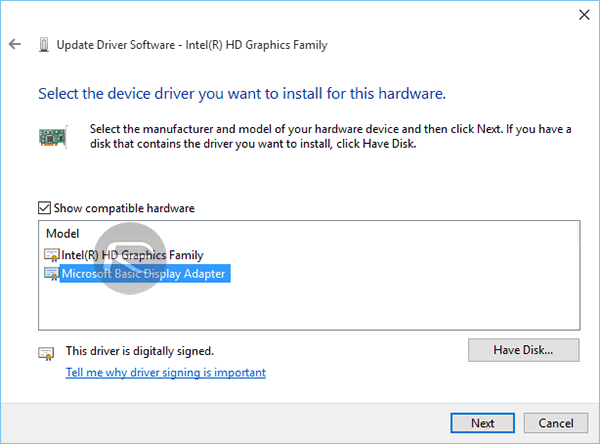
Task: Click the digitally signed certificate icon
Action: tap(45, 353)
